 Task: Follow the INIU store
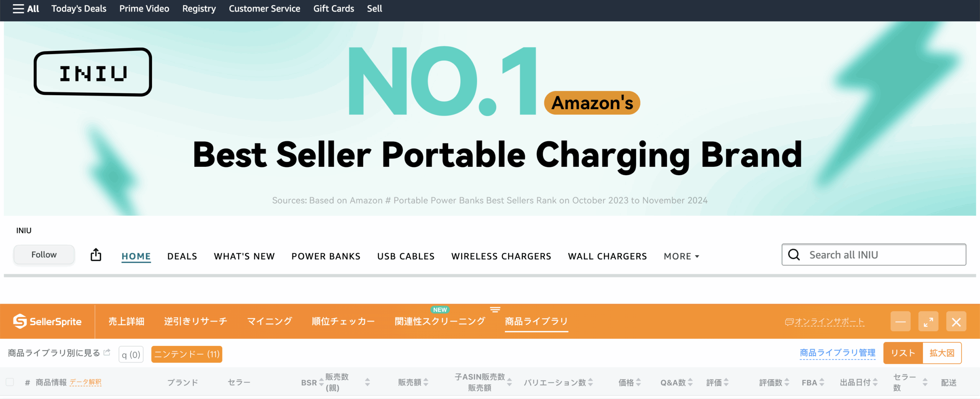pyautogui.click(x=44, y=255)
